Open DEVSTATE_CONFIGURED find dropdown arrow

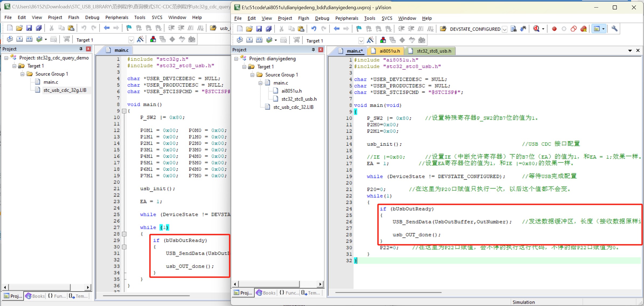click(505, 29)
